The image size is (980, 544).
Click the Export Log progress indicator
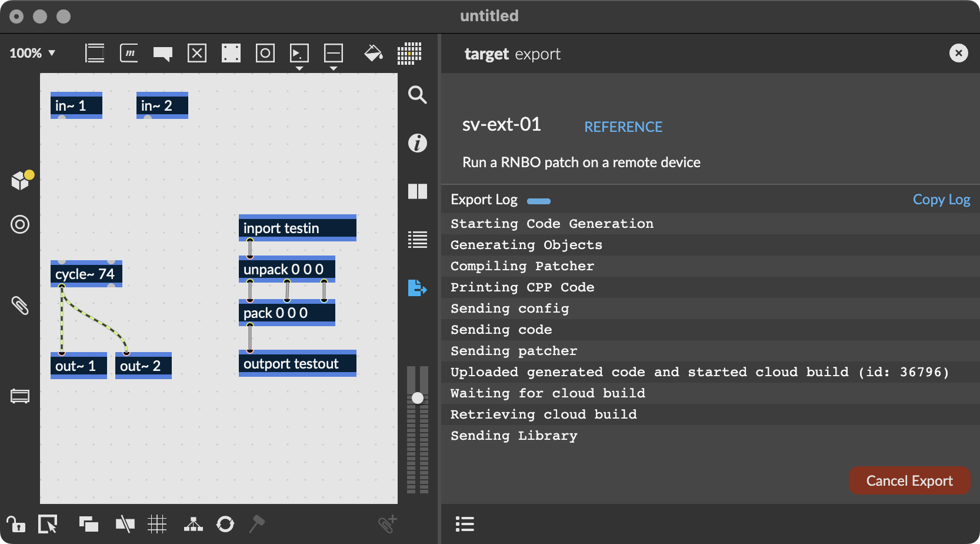coord(539,201)
